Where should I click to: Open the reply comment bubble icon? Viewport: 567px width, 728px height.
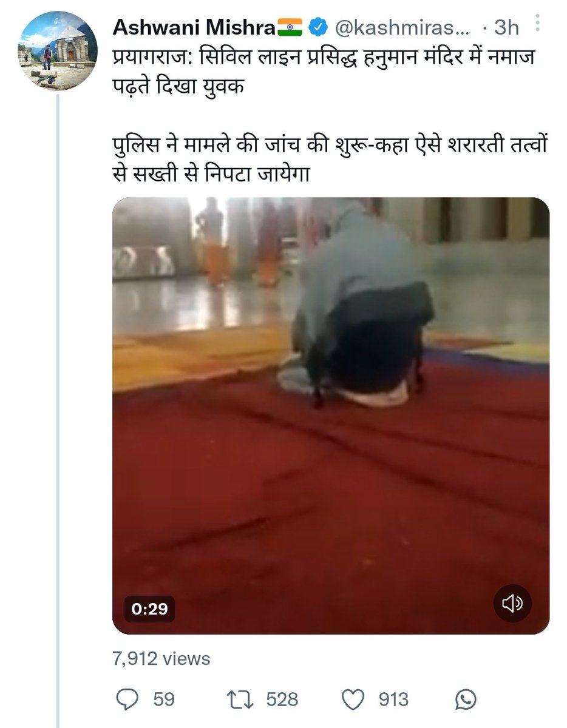[x=127, y=699]
